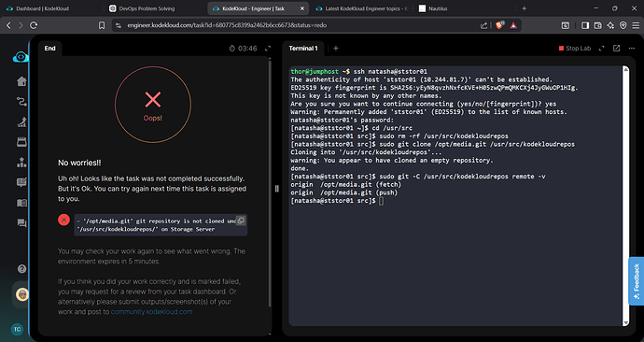This screenshot has height=342, width=644.
Task: Click the panel splitter handle
Action: [277, 189]
